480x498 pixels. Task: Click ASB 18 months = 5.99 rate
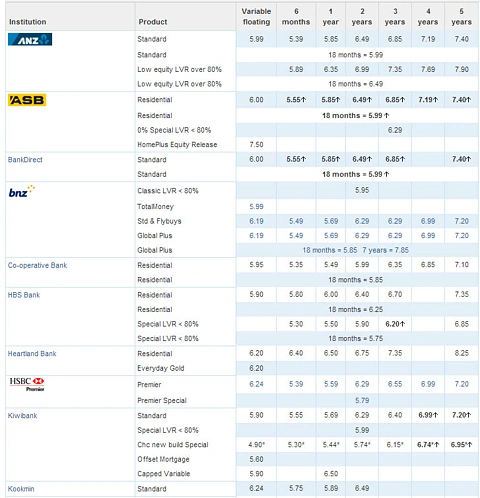(x=355, y=116)
